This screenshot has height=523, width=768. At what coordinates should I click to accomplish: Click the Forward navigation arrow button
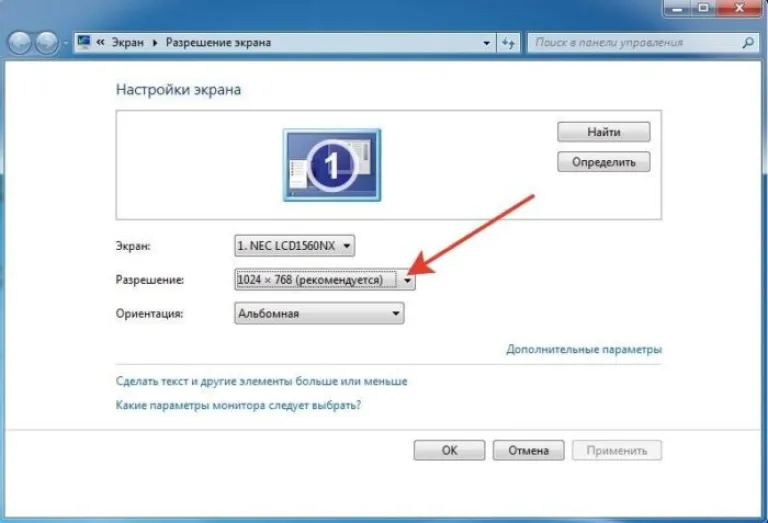click(47, 43)
